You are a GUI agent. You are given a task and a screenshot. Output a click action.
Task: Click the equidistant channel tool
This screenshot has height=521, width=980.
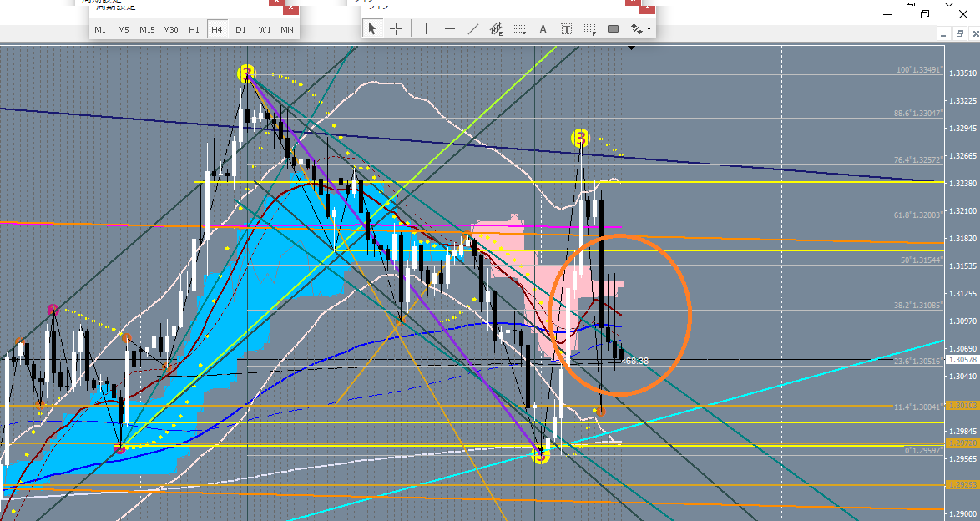pos(496,28)
